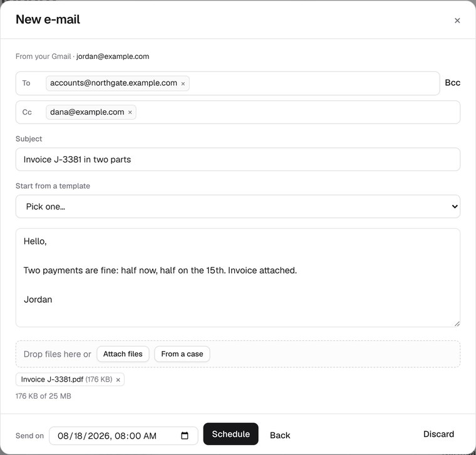476x455 pixels.
Task: Edit the Subject field text
Action: 238,159
